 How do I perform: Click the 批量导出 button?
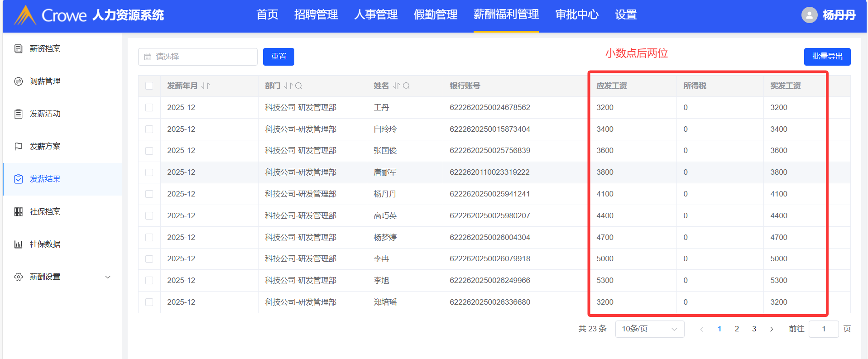point(827,57)
